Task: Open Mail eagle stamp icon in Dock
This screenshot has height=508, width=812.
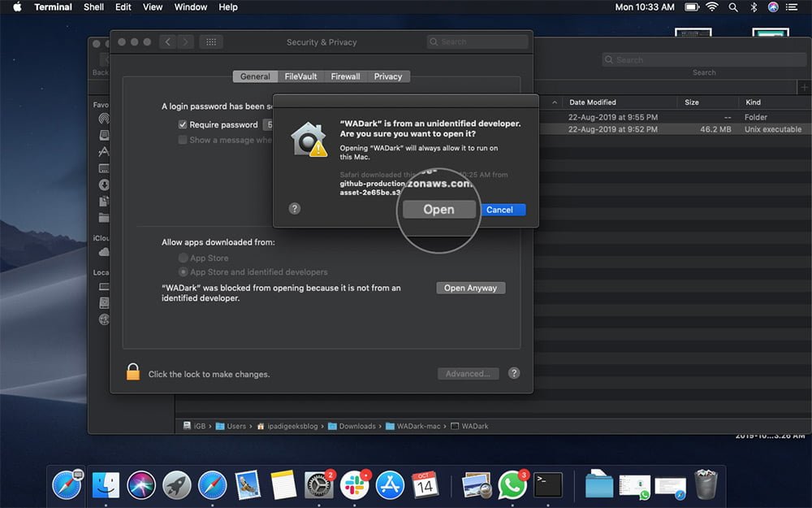Action: pos(248,485)
